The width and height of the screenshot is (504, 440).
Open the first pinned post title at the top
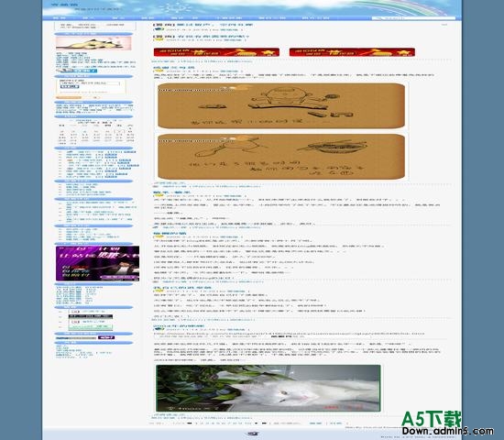[203, 25]
